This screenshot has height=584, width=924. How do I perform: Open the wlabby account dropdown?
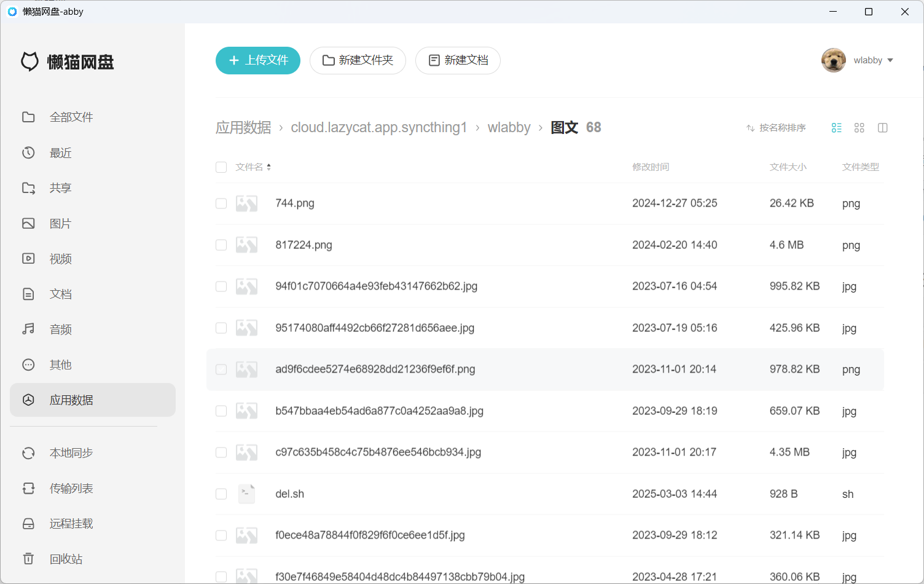point(858,60)
